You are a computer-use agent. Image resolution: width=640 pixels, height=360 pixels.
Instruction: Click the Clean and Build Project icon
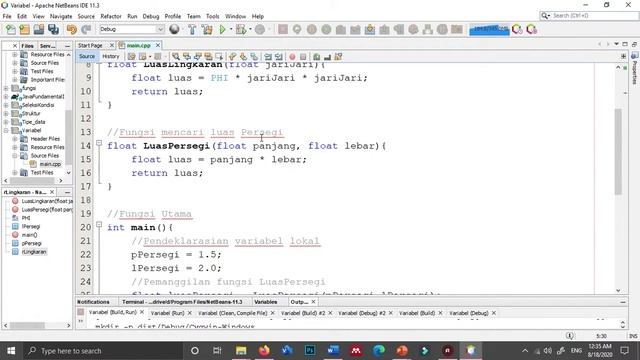coord(207,29)
